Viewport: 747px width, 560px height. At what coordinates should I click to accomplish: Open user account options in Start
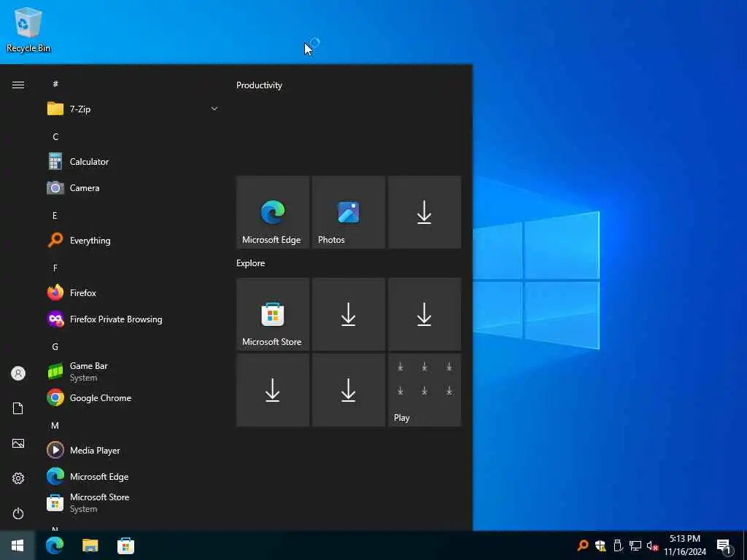[18, 373]
